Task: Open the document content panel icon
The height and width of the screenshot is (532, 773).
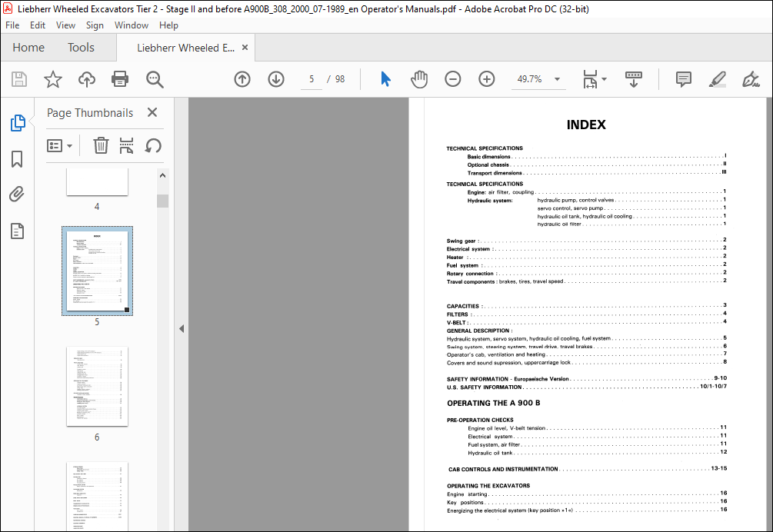Action: (17, 231)
